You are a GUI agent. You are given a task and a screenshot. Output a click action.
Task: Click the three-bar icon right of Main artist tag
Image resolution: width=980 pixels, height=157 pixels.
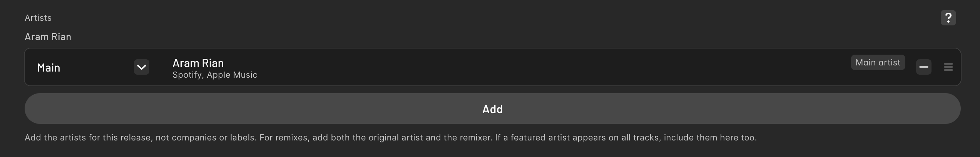pos(948,67)
